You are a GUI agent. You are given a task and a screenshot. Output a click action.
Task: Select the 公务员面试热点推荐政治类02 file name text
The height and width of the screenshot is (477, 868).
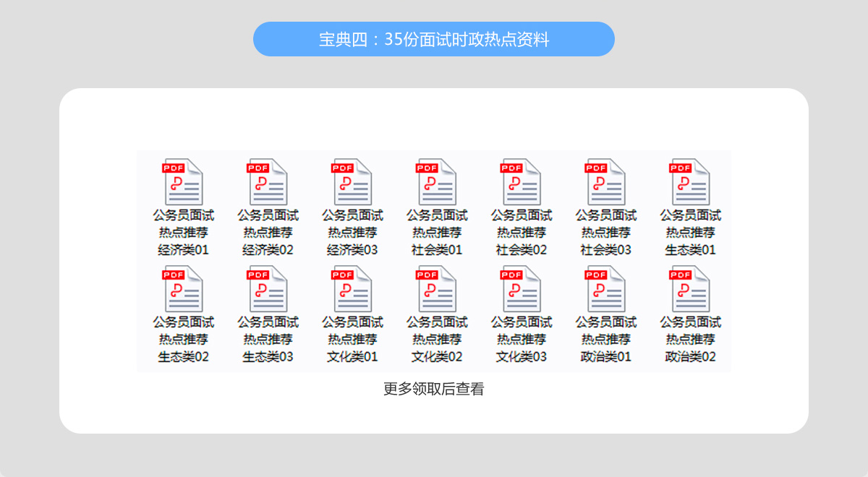click(690, 340)
